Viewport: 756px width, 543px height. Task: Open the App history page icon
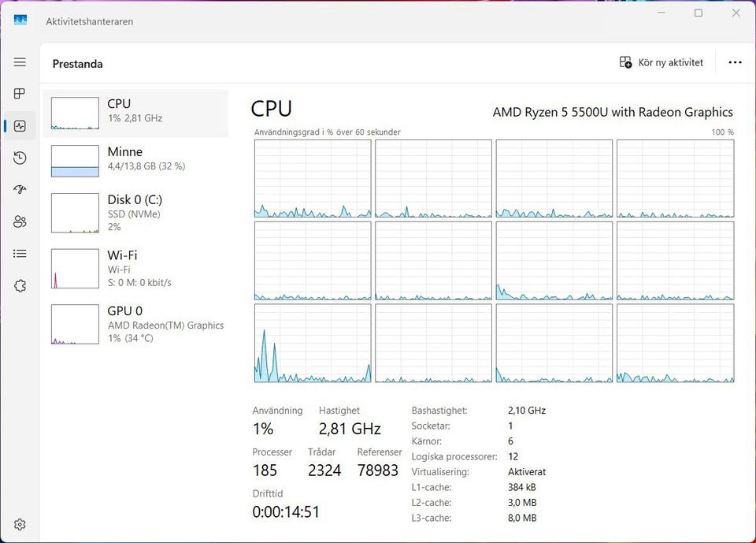[20, 158]
